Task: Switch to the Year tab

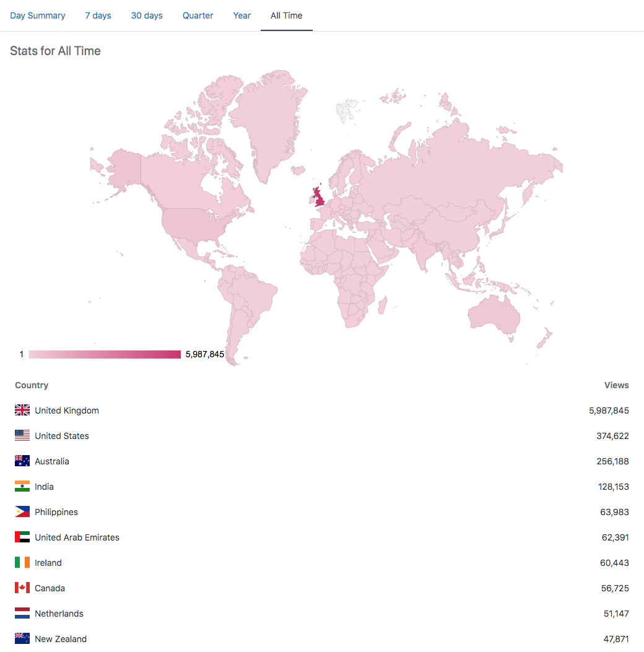Action: tap(242, 15)
